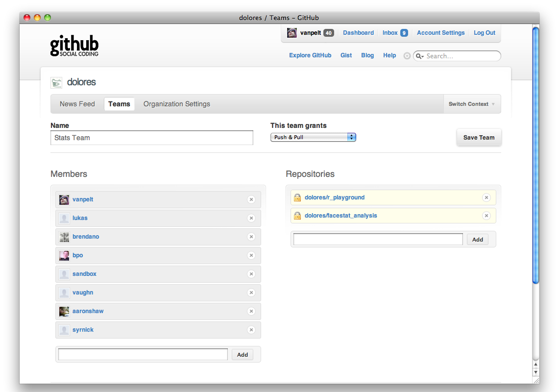Viewport: 559px width, 392px height.
Task: Click the dolores organization avatar icon
Action: [56, 82]
